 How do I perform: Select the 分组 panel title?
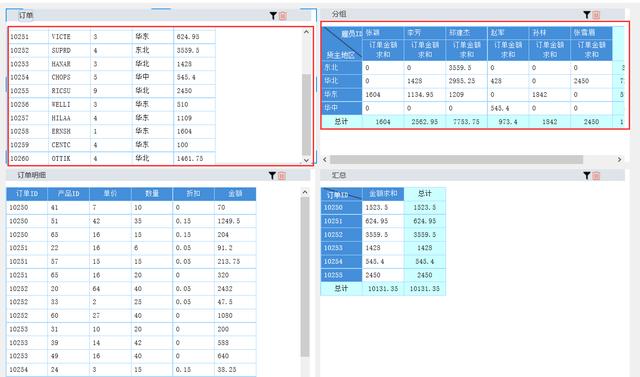pyautogui.click(x=339, y=14)
